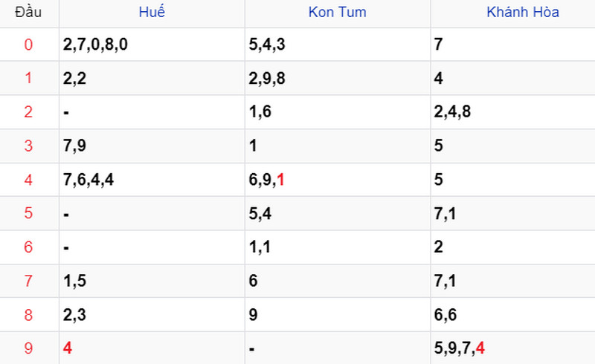Viewport: 595px width, 364px height.
Task: Open the Huế column header link
Action: [x=152, y=11]
